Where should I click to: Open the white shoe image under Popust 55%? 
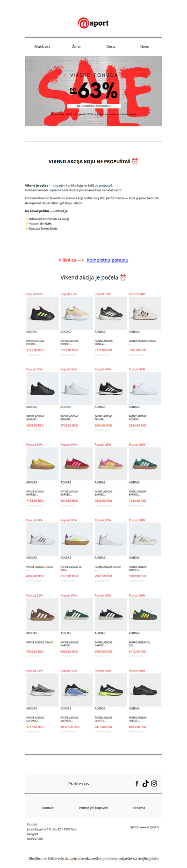(110, 539)
